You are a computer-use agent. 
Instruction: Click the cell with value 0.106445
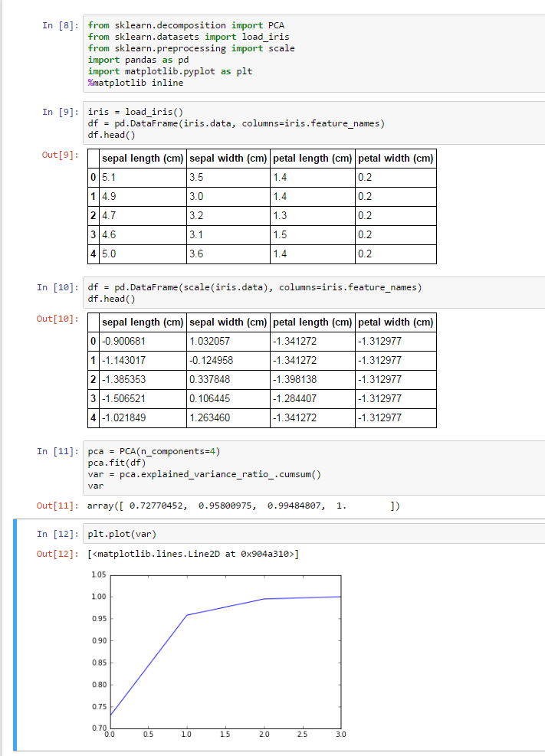[x=228, y=399]
